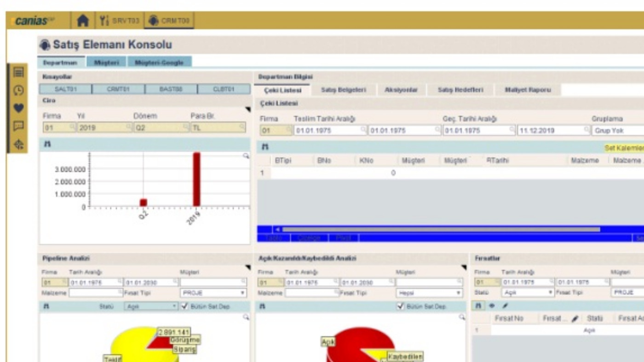Open Fırsat Tipi PROJE dropdown in Pipeline Analizi

[x=213, y=293]
